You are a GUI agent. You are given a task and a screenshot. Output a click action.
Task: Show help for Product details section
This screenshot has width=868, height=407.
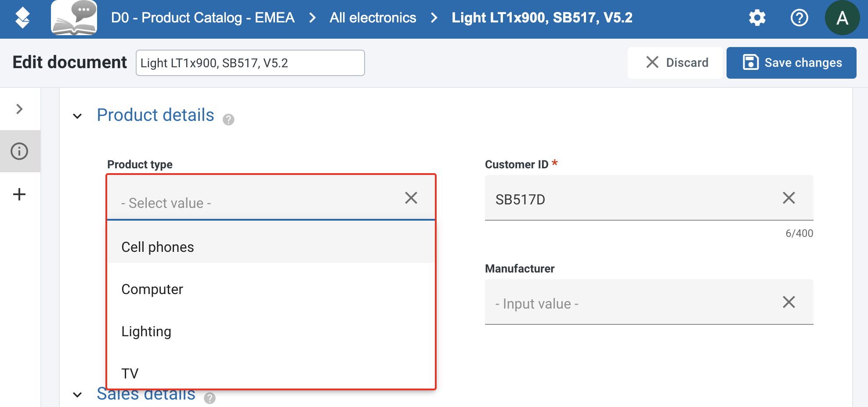[x=228, y=120]
